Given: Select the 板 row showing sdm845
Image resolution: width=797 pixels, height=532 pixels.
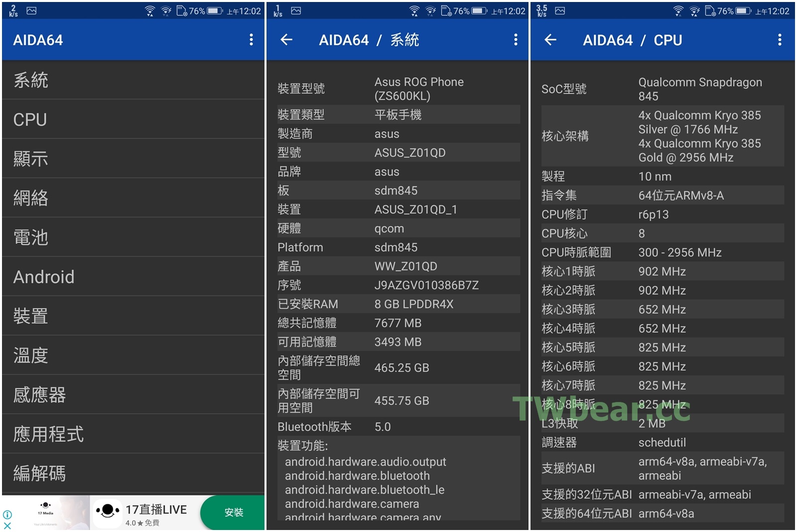Looking at the screenshot, I should 398,190.
